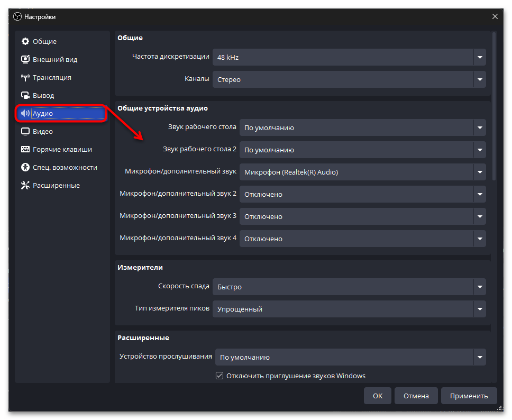
Task: Click the Применить button
Action: [x=469, y=396]
